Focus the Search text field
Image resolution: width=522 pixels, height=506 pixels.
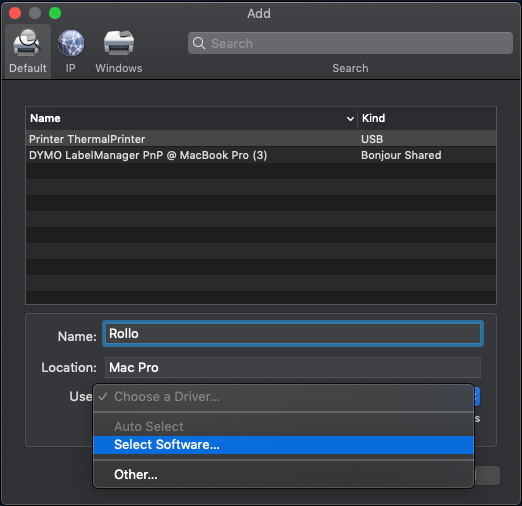[x=350, y=43]
